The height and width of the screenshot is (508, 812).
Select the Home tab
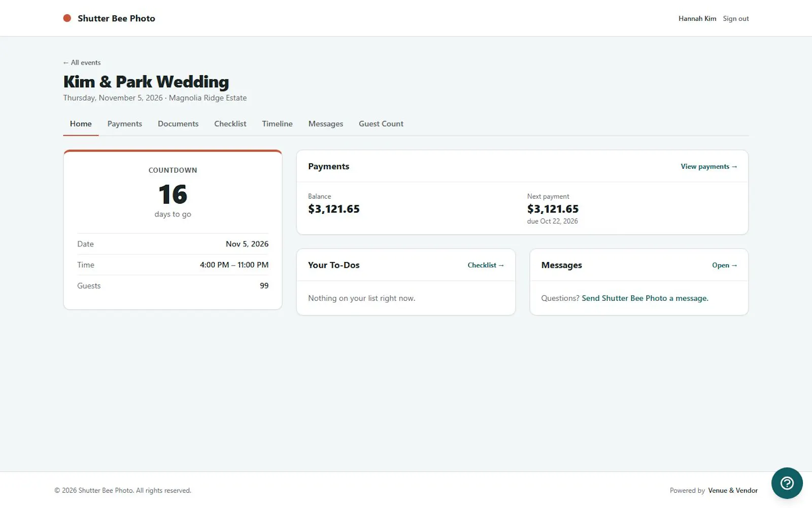pos(81,124)
